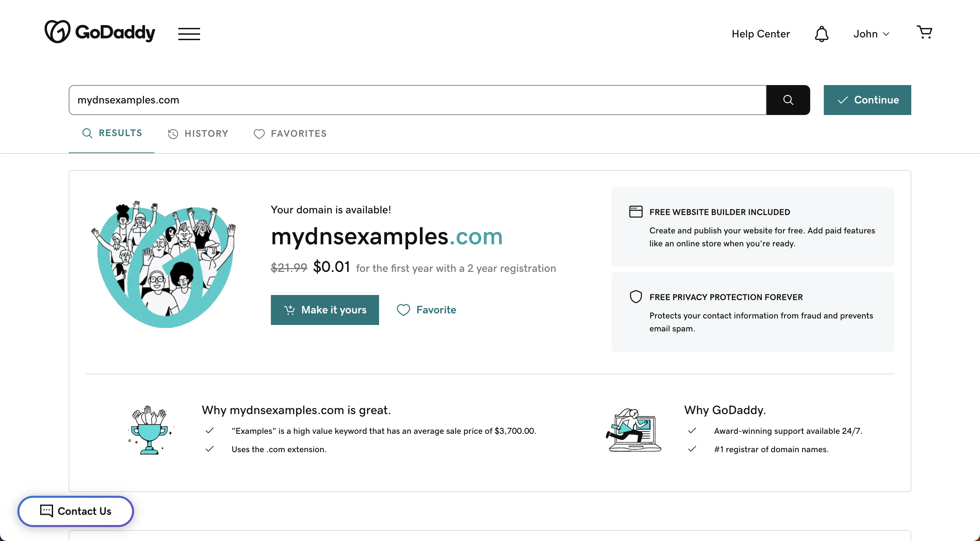
Task: Click the Make it yours button
Action: coord(325,310)
